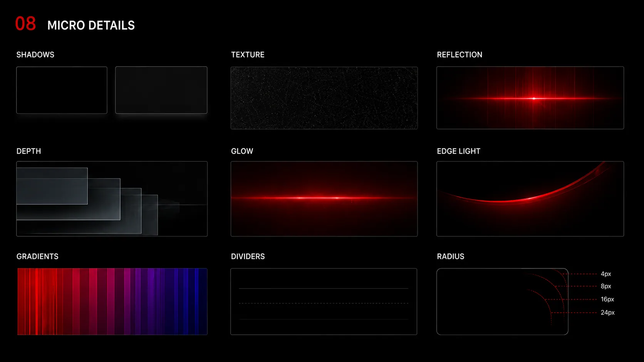Open the curved edge light sample
644x362 pixels.
click(530, 199)
